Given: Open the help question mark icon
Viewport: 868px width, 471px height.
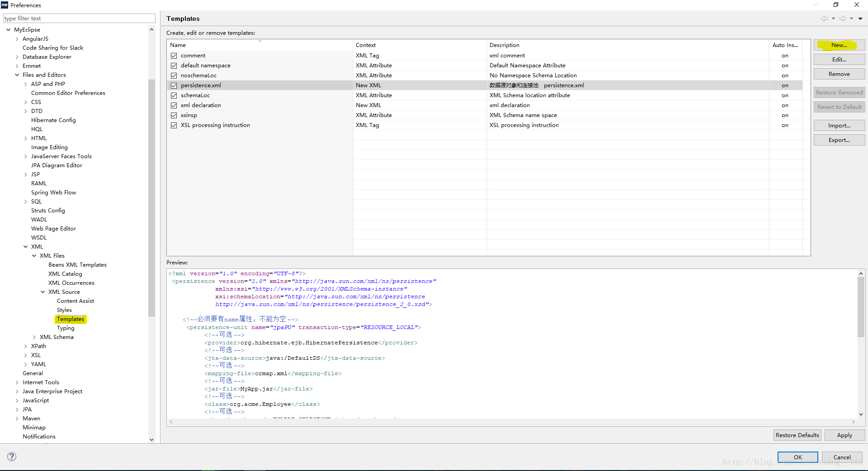Looking at the screenshot, I should (12, 457).
